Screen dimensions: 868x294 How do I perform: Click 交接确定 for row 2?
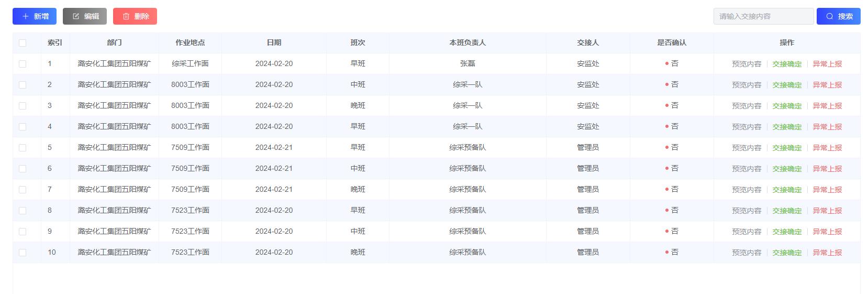(x=787, y=85)
